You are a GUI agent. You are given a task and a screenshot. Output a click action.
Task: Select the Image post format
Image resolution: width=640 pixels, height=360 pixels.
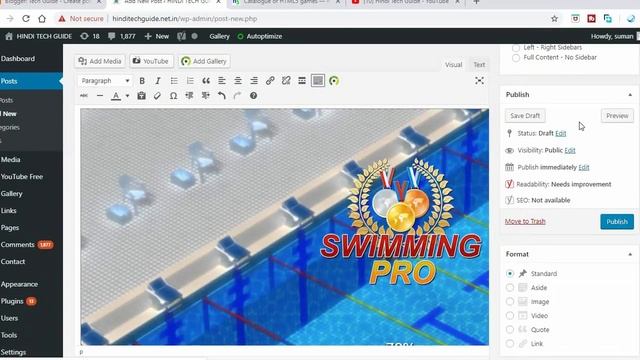[510, 302]
